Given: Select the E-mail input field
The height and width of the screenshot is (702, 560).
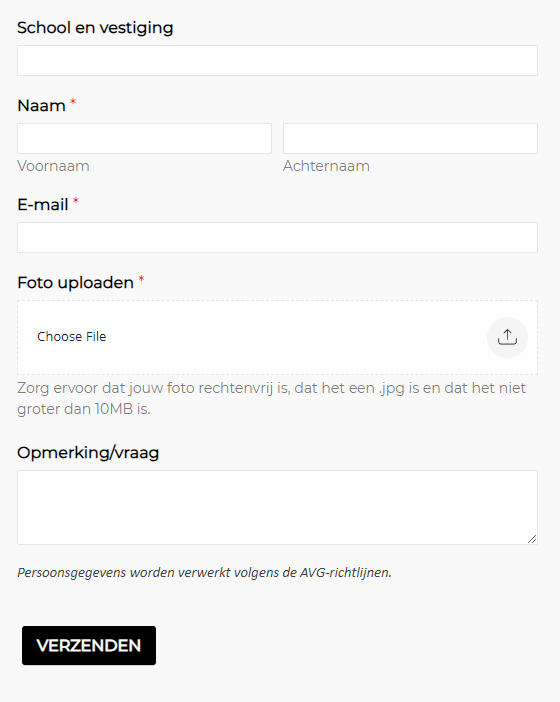Looking at the screenshot, I should pos(277,237).
